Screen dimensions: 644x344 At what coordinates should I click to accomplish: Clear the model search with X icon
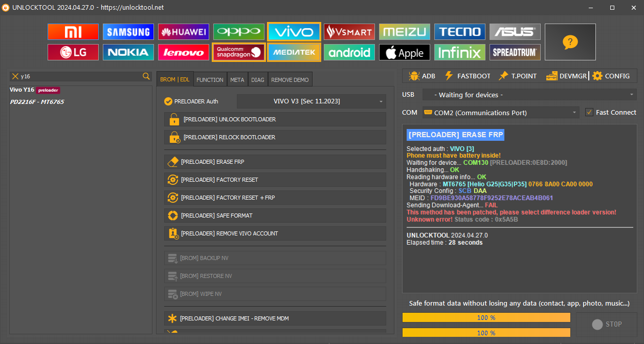pyautogui.click(x=15, y=76)
